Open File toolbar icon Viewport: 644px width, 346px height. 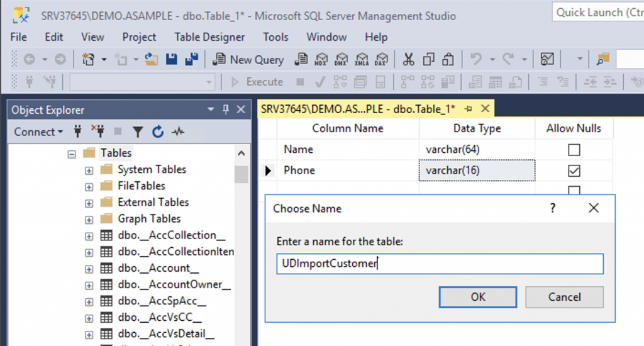coord(152,60)
